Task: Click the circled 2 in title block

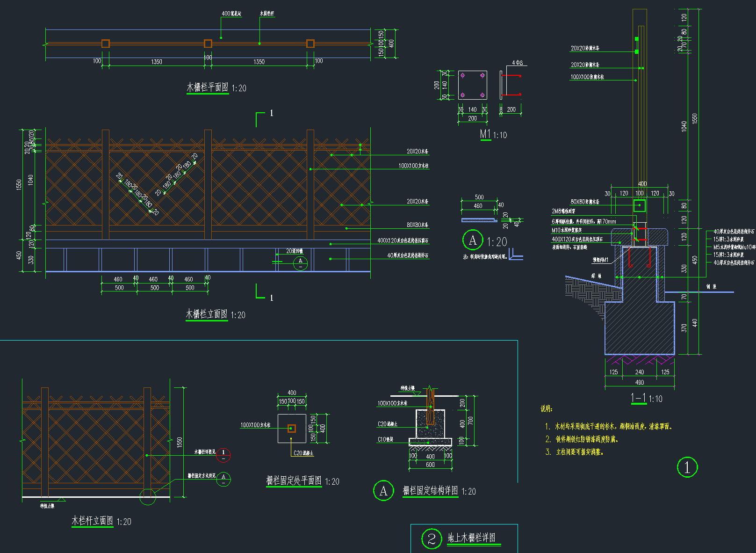Action: (x=432, y=538)
